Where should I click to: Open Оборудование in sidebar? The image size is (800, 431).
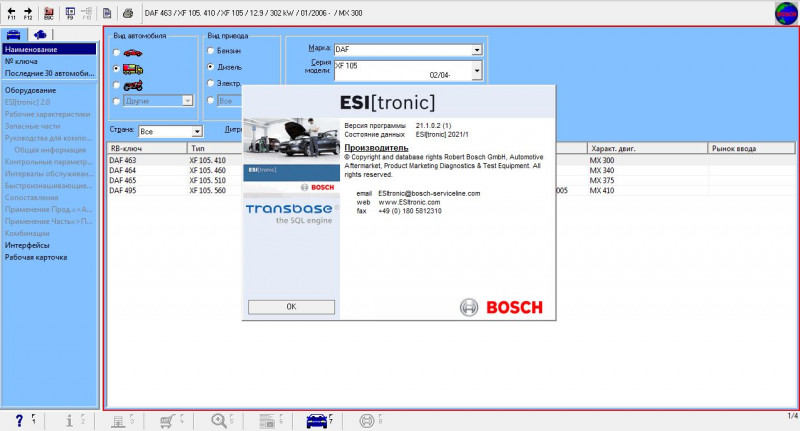click(31, 90)
